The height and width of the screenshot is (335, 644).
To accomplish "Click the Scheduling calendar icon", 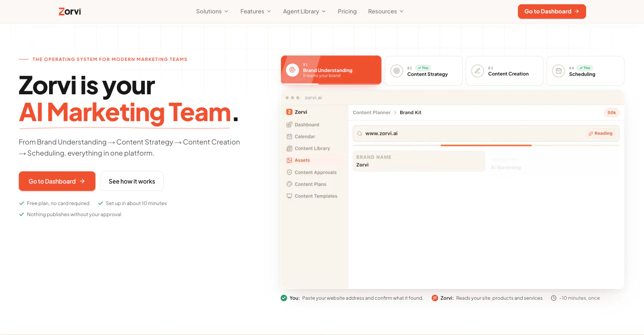I will coord(559,71).
